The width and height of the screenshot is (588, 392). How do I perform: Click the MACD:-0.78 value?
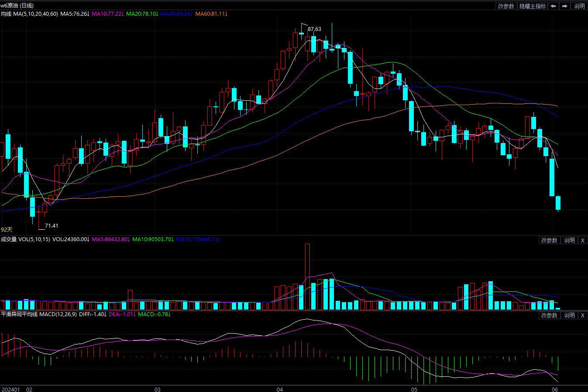click(x=154, y=314)
